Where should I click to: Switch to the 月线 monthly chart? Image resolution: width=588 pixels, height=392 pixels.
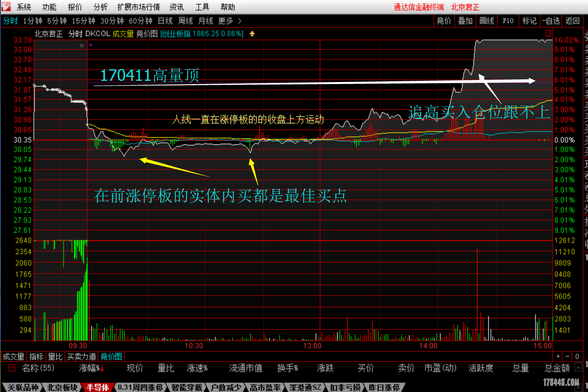206,21
